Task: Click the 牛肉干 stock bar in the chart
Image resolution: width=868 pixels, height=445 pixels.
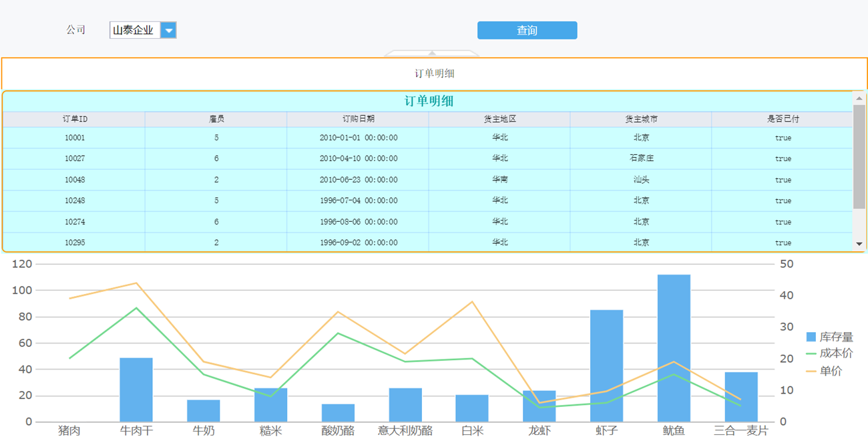Action: pos(136,390)
